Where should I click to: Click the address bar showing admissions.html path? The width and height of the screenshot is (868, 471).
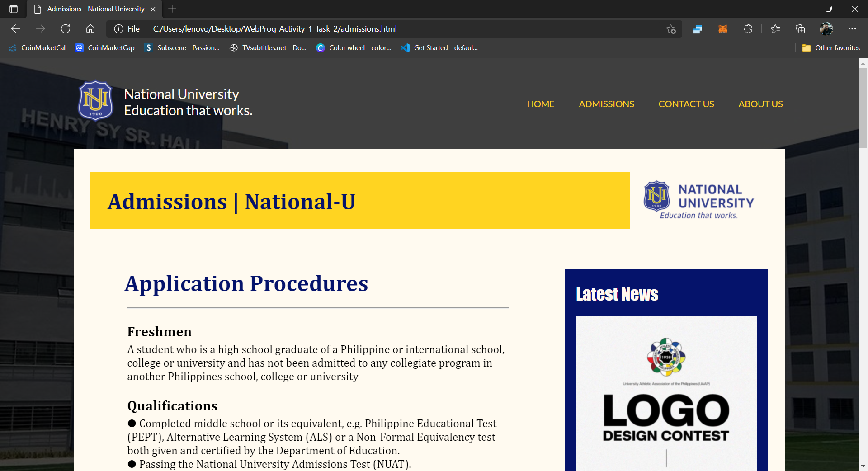click(275, 28)
